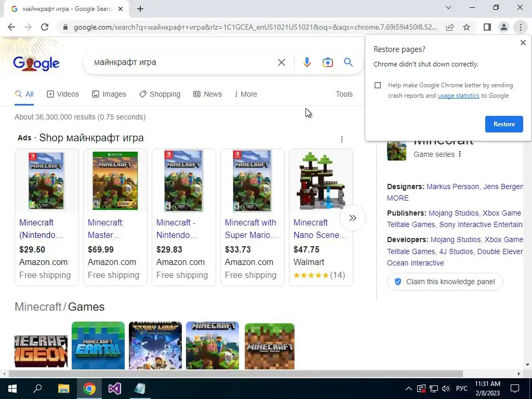Search by image with the camera icon

coord(328,62)
